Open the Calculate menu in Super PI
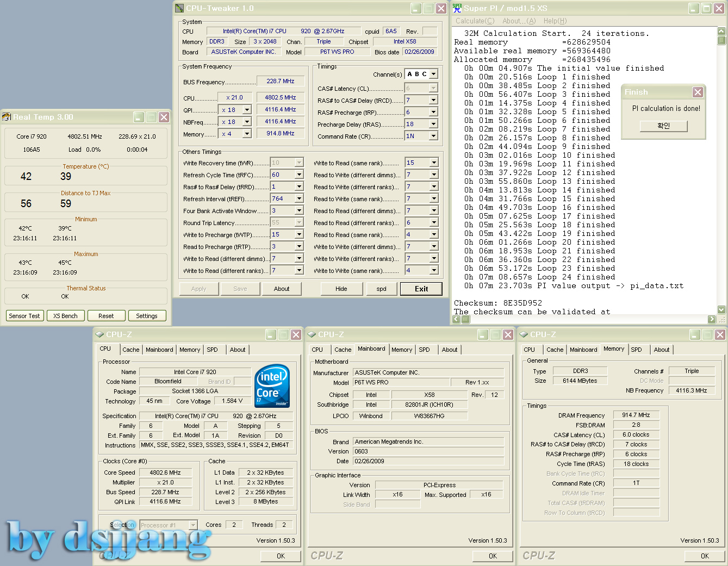 point(475,21)
